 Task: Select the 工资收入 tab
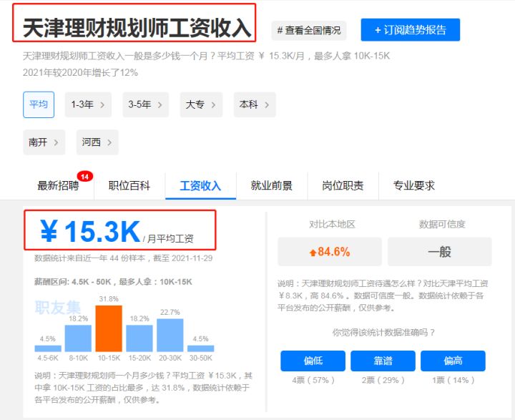click(x=200, y=186)
